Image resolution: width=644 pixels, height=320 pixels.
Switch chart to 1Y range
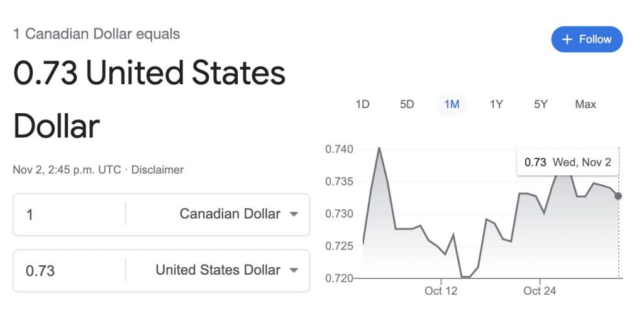tap(496, 104)
